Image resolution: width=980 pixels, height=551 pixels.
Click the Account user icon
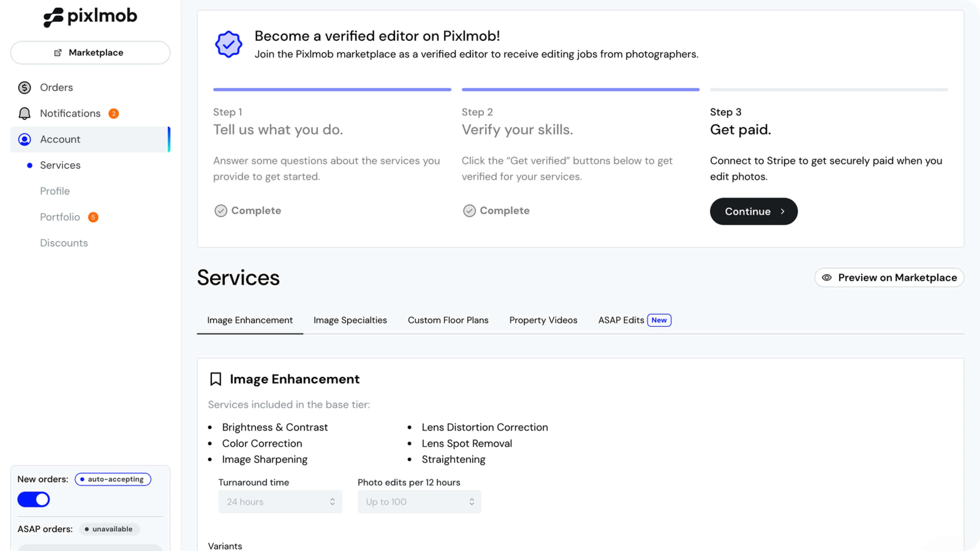click(24, 139)
